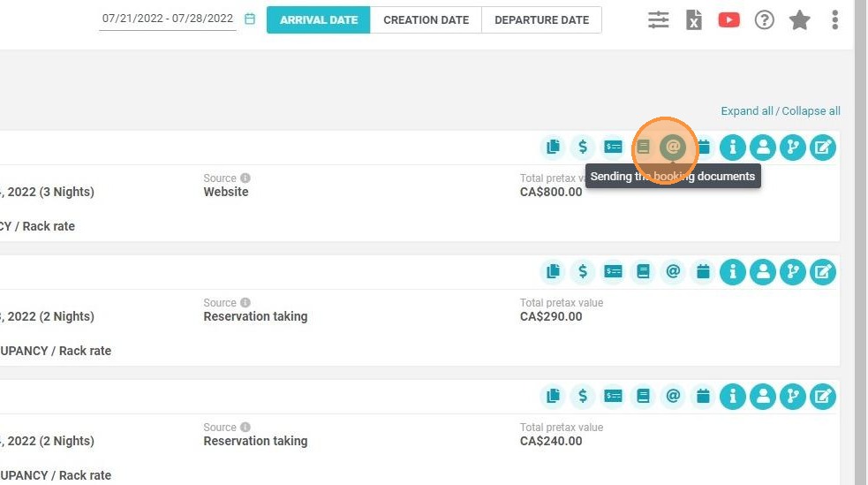Image resolution: width=868 pixels, height=485 pixels.
Task: Edit the CA$240.00 booking
Action: (823, 397)
